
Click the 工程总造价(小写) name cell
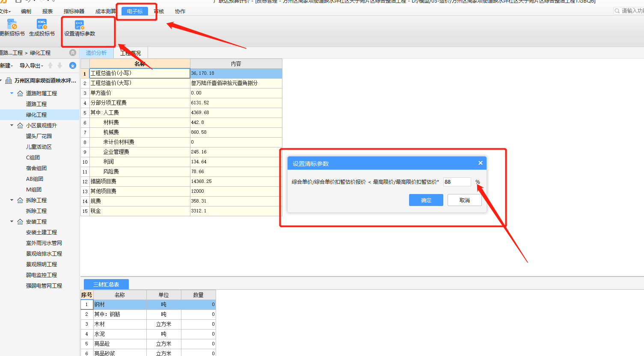click(x=139, y=73)
